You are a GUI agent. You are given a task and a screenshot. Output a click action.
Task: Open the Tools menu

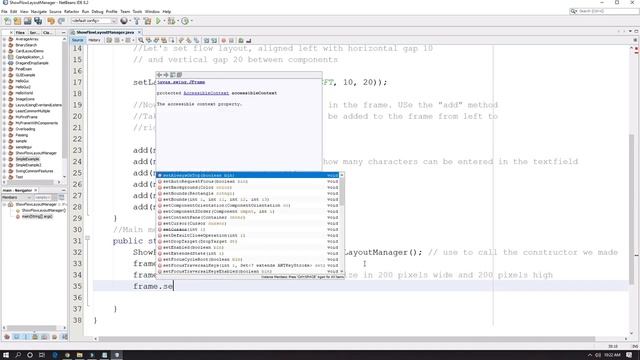137,11
